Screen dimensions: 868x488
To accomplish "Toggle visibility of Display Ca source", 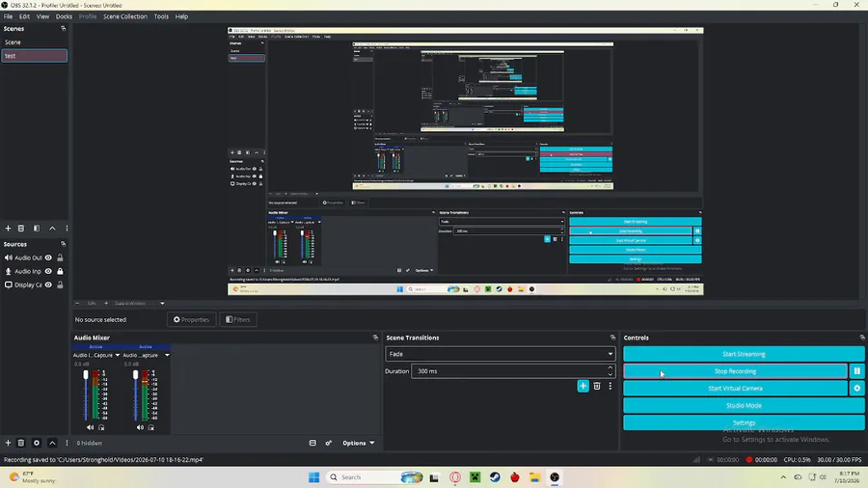I will pos(49,285).
